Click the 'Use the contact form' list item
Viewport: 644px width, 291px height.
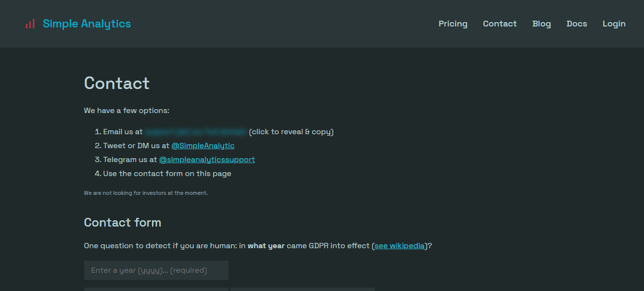click(x=166, y=173)
